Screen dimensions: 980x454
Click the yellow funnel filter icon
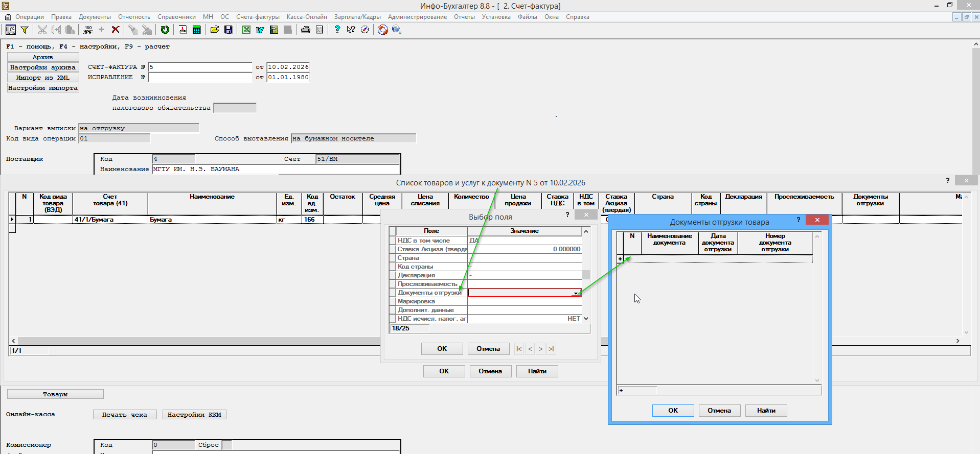24,30
